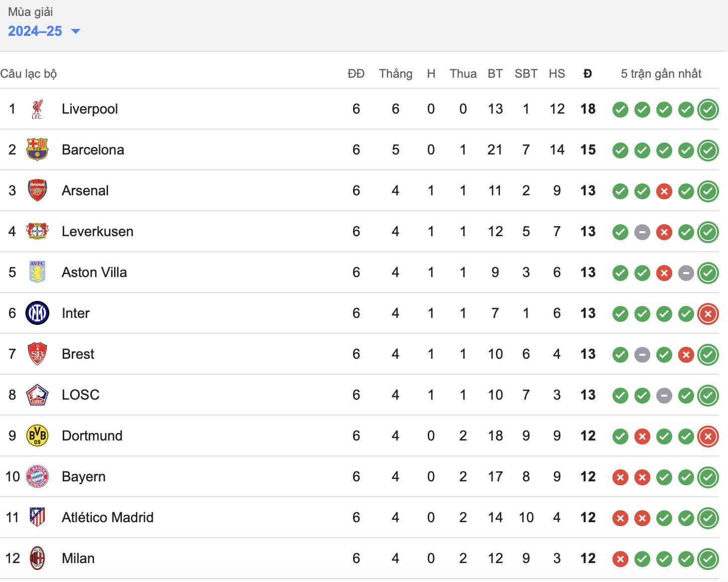Click the Câu lạc bộ column header

[29, 73]
